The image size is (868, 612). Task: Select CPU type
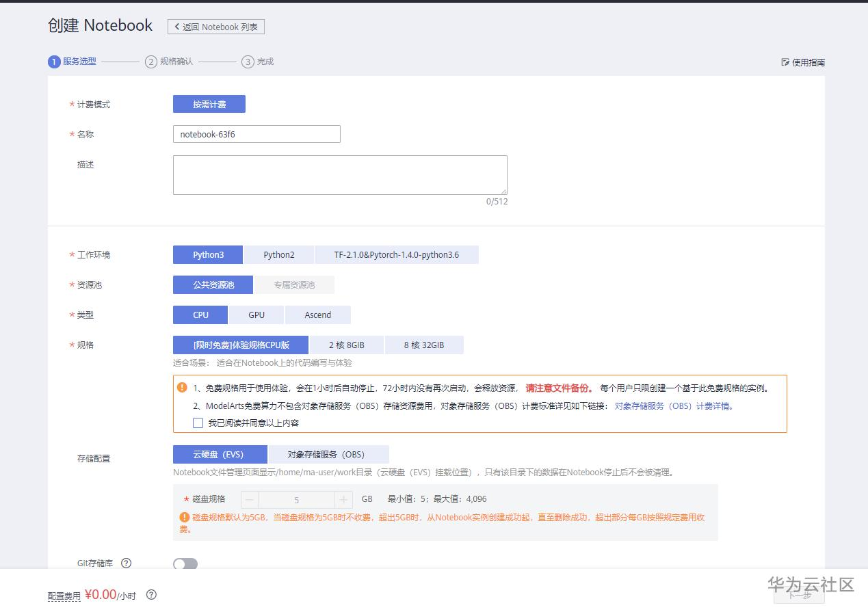(200, 315)
